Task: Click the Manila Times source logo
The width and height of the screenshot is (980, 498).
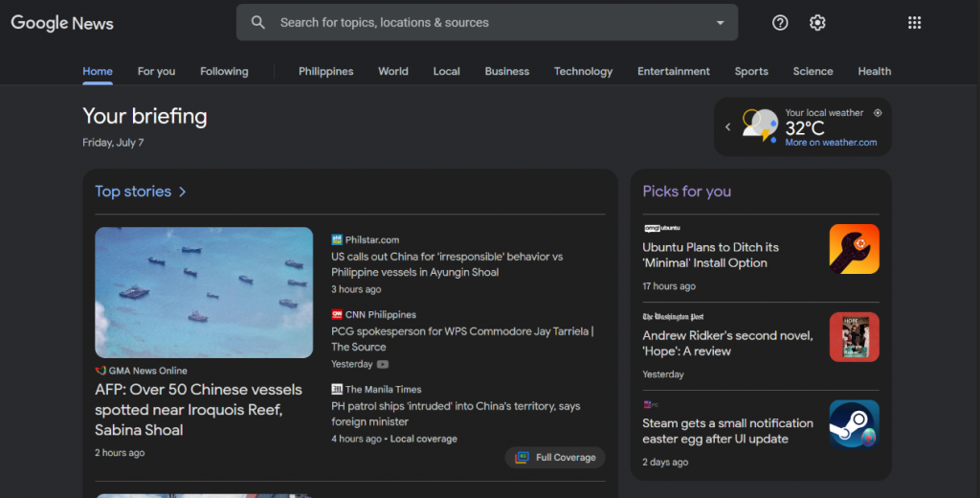Action: (337, 389)
